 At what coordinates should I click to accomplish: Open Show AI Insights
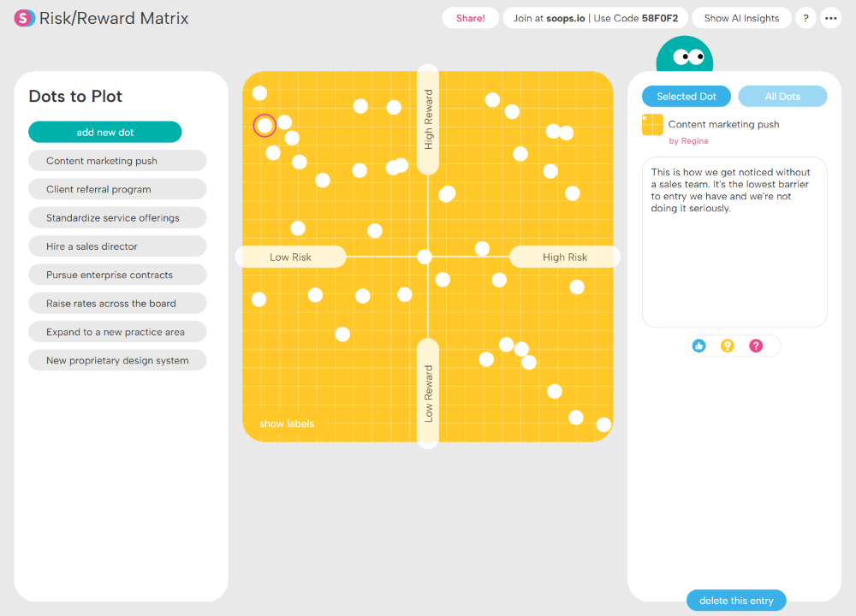point(741,17)
